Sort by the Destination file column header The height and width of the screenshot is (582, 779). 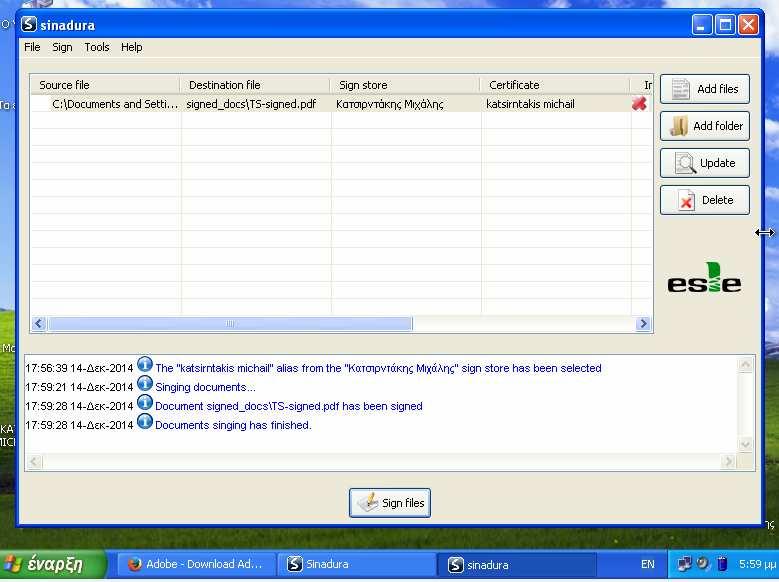pyautogui.click(x=255, y=85)
